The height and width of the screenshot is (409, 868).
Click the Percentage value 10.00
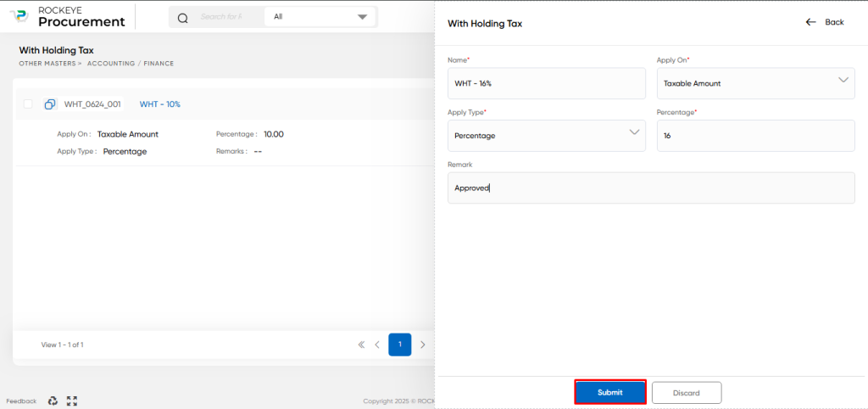(x=274, y=134)
